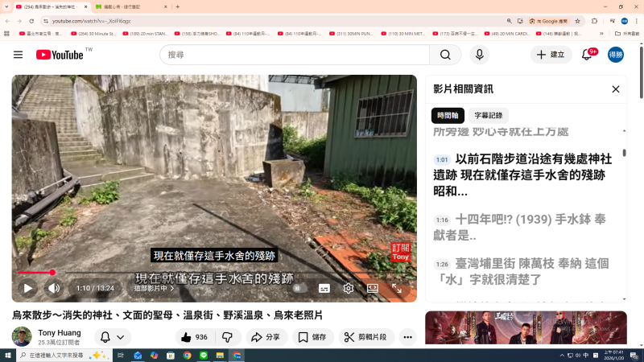Open more actions ellipsis menu
This screenshot has height=362, width=644.
tap(407, 337)
